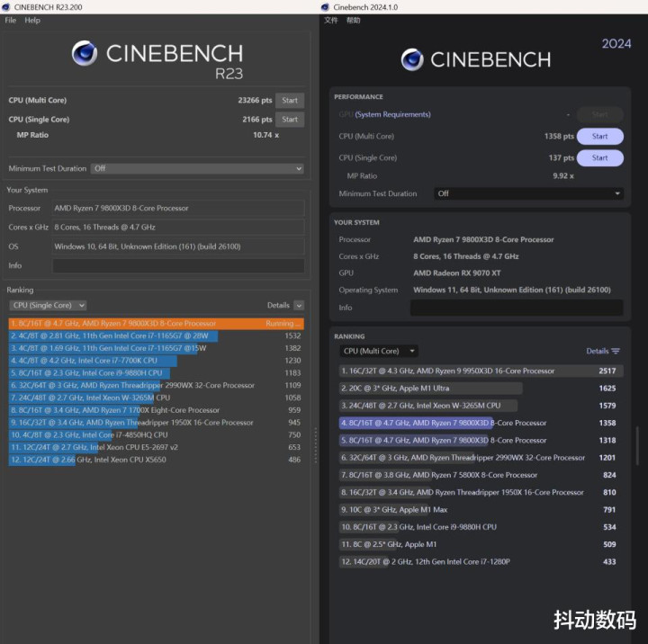Screen dimensions: 648x644
Task: Open CPU (Single Core) ranking dropdown in R23
Action: [x=48, y=305]
